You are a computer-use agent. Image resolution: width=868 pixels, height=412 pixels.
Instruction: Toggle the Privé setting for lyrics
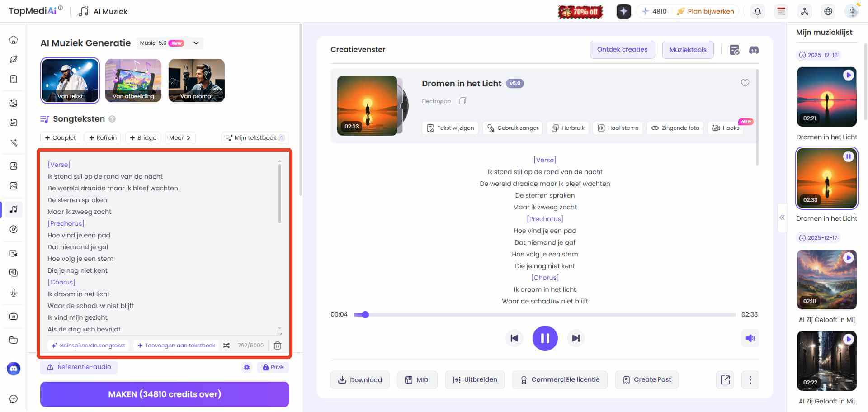coord(272,367)
